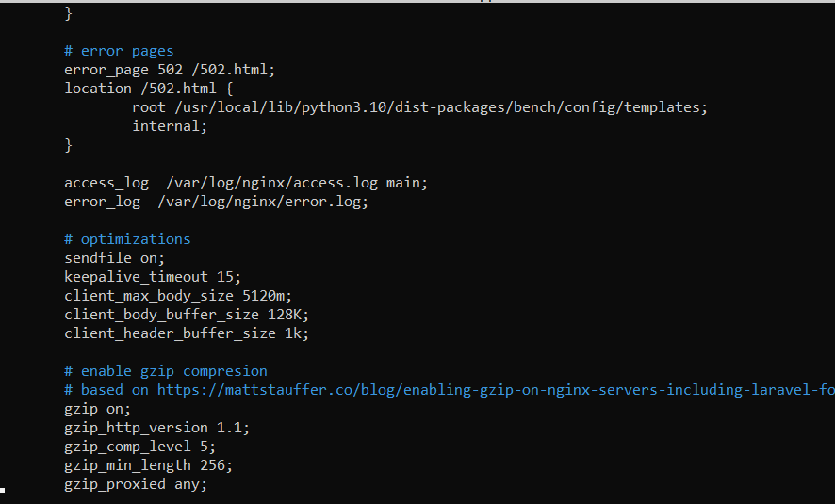This screenshot has height=504, width=835.
Task: Click the client_max_body_size value 5120m
Action: [263, 296]
